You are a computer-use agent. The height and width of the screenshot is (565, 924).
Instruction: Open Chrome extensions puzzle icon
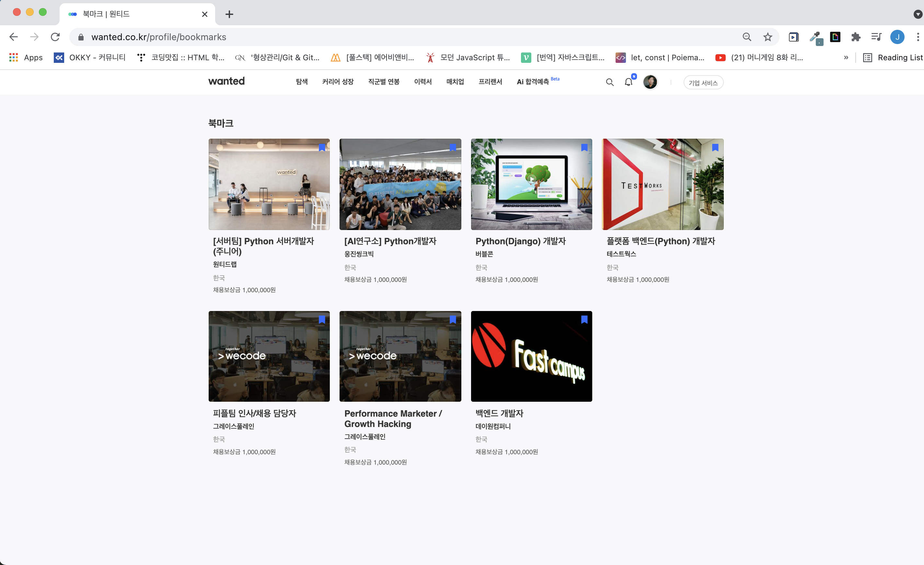(x=855, y=37)
